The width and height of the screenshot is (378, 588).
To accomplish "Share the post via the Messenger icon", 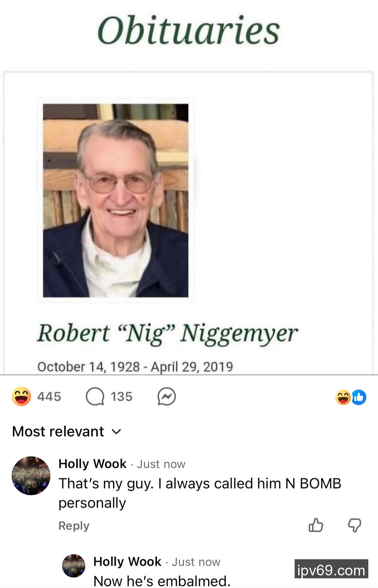I will pyautogui.click(x=167, y=397).
